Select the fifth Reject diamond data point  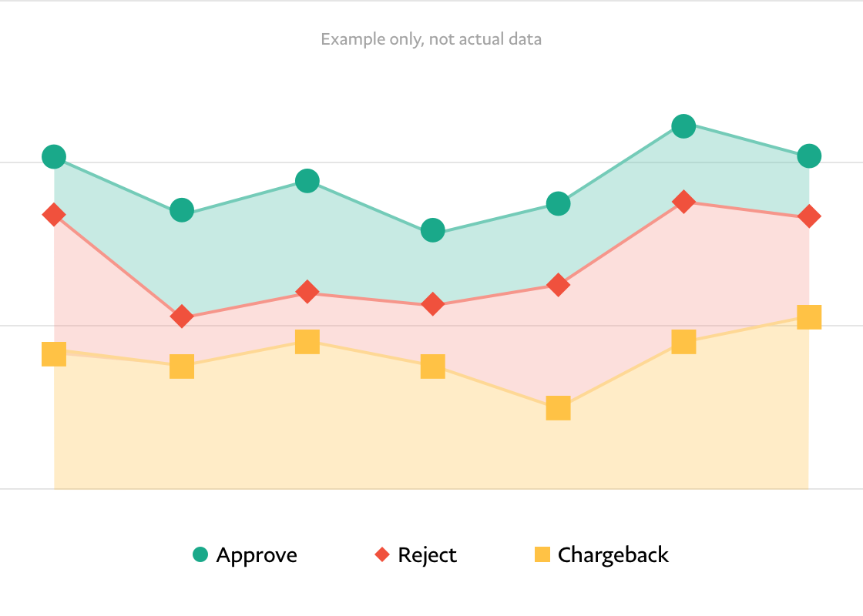click(x=559, y=286)
